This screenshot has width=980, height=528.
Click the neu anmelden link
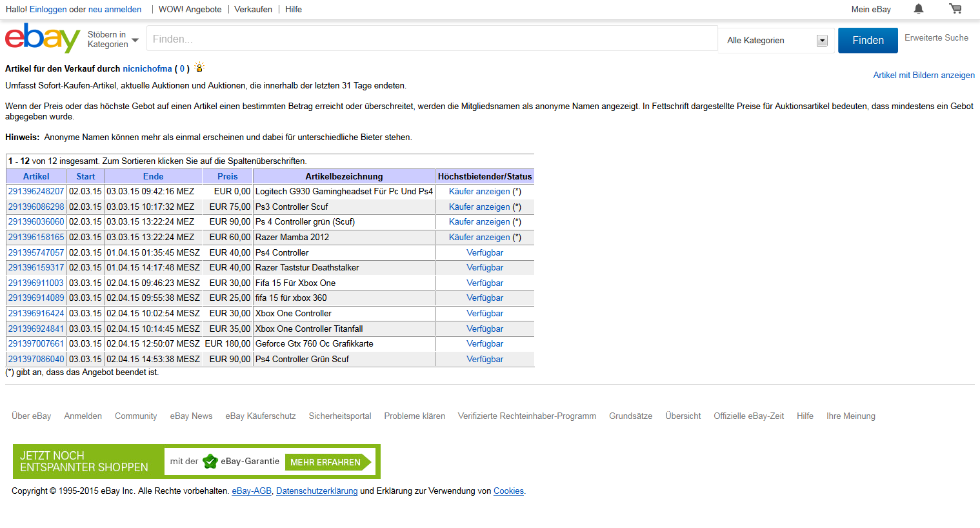click(115, 10)
